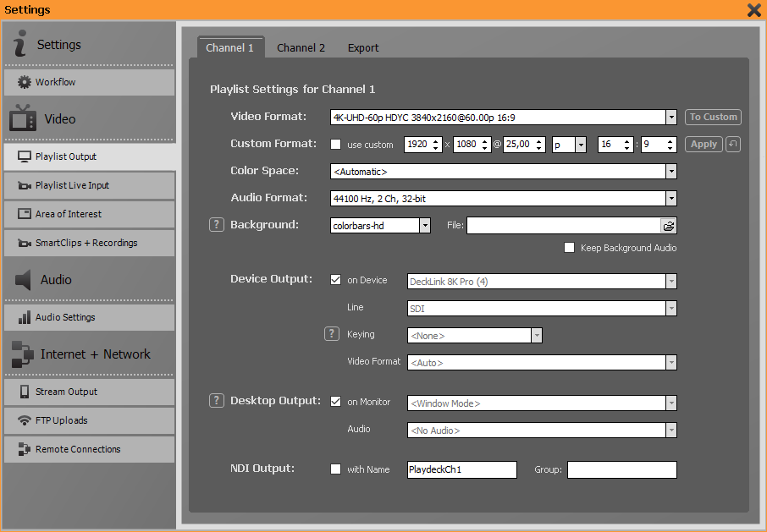Open the progressive/interlaced 'p' dropdown

(581, 145)
